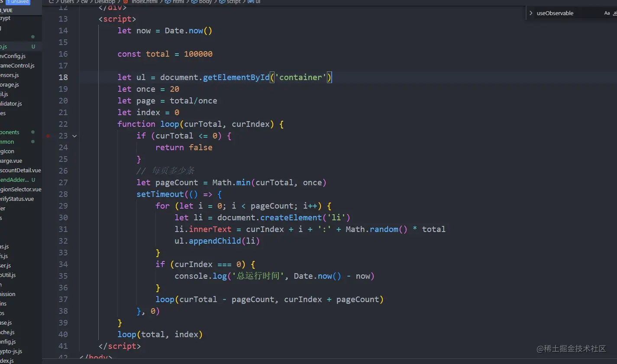Click the html symbol breadcrumb
This screenshot has height=364, width=617.
[x=178, y=2]
